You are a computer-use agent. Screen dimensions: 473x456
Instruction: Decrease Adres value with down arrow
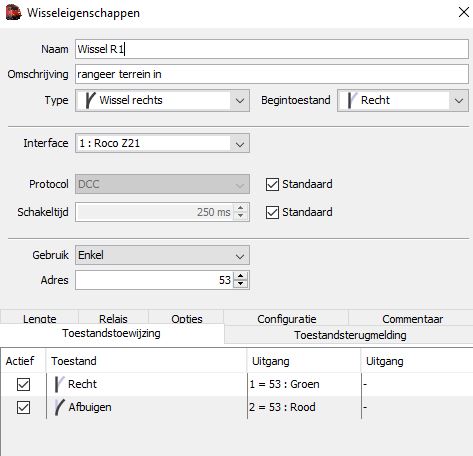point(241,284)
